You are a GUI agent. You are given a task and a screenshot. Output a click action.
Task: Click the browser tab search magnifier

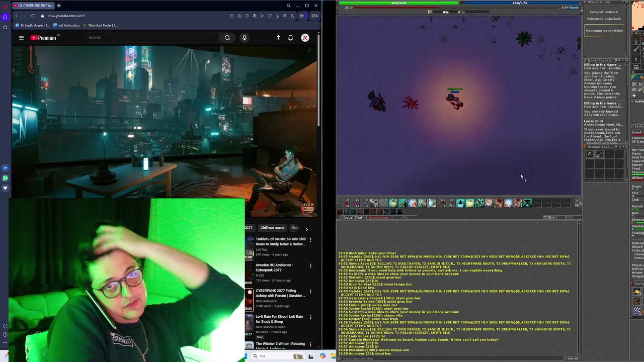coord(288,6)
